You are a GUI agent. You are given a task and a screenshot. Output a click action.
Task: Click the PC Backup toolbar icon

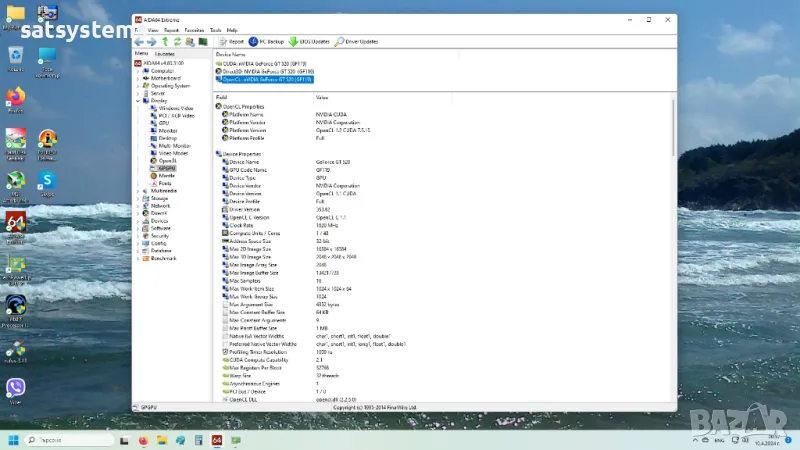click(267, 42)
